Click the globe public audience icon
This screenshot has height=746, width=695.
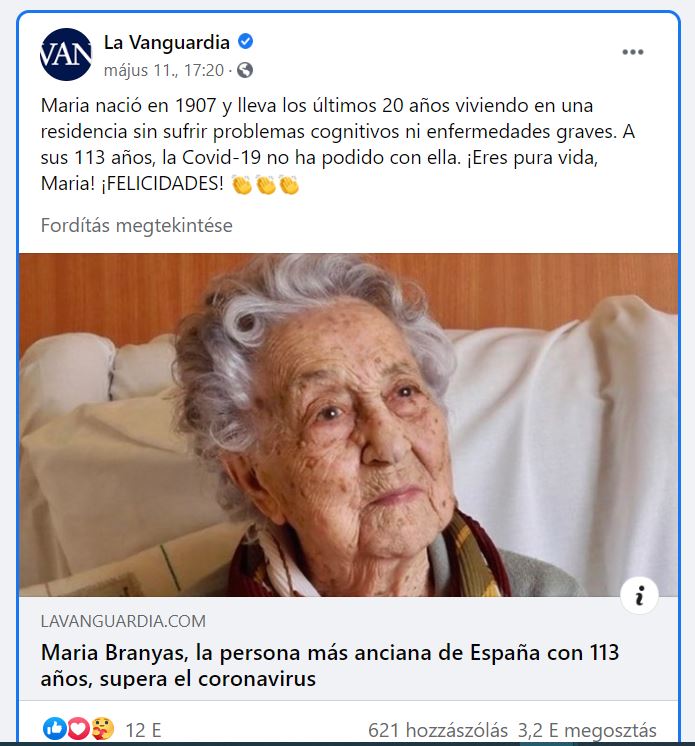pyautogui.click(x=245, y=70)
